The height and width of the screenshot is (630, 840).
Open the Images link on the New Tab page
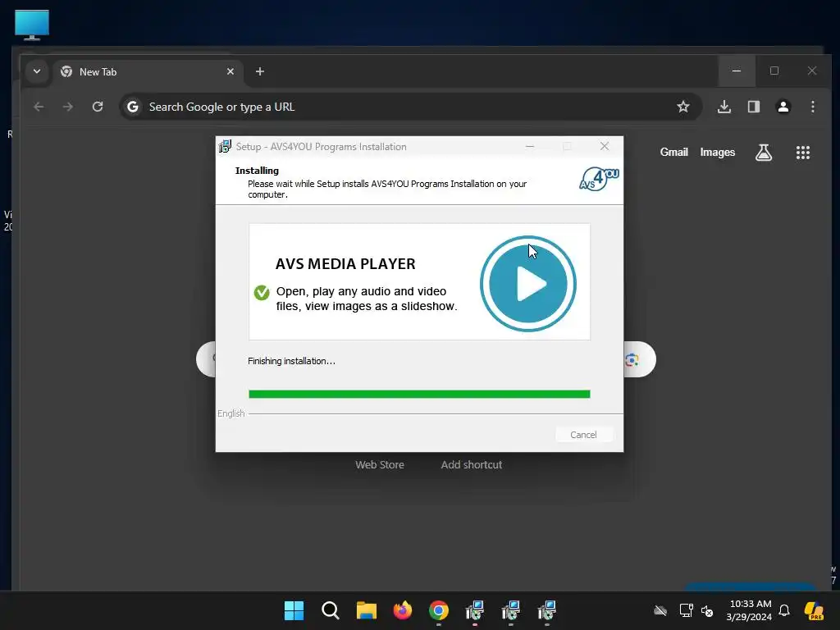tap(717, 152)
